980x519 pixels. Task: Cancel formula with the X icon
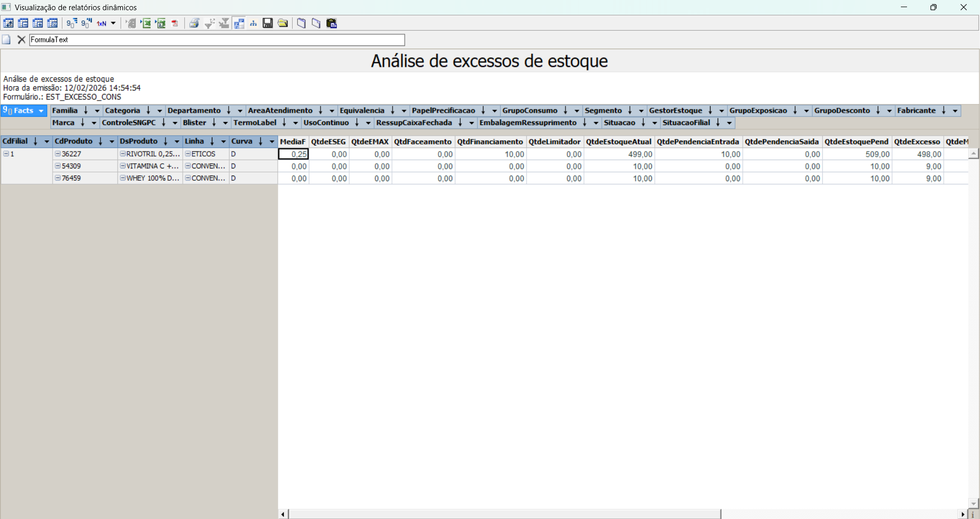21,40
